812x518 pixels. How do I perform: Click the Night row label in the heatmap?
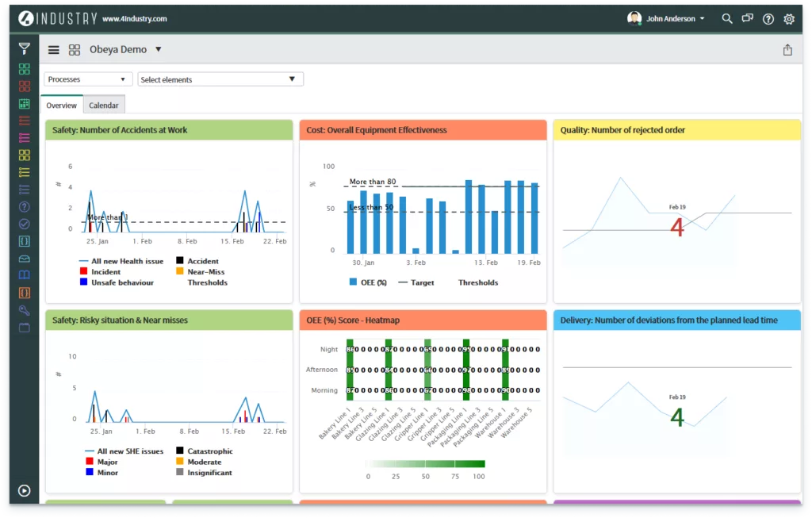click(329, 349)
